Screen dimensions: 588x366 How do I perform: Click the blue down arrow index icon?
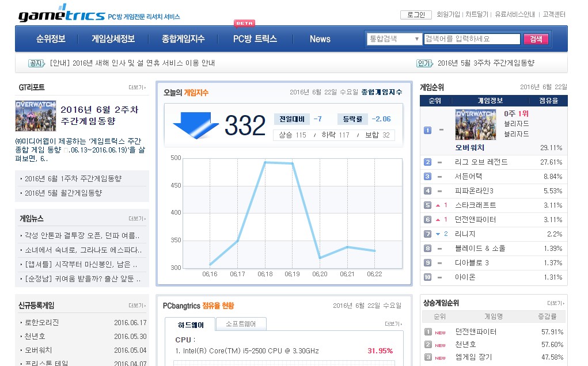coord(195,125)
